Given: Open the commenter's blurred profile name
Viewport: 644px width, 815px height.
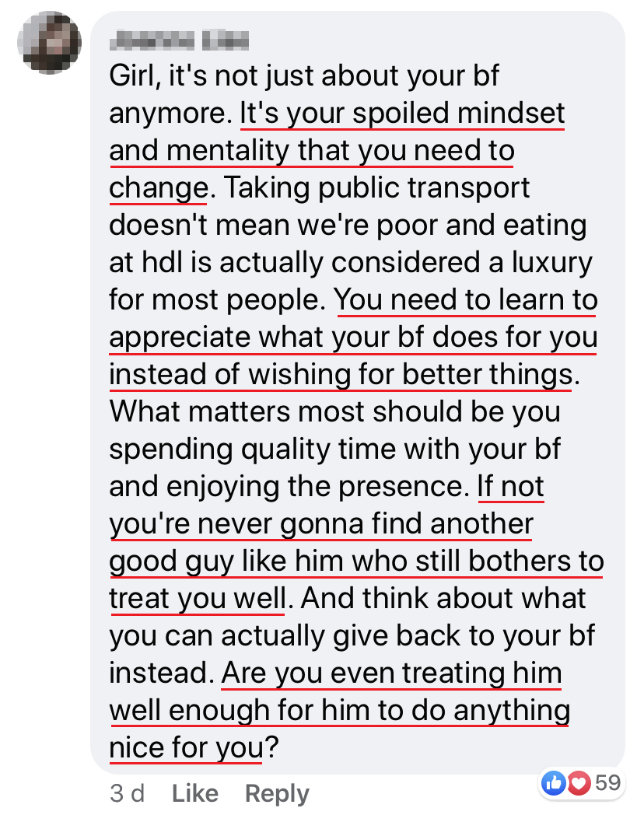Looking at the screenshot, I should [x=179, y=39].
